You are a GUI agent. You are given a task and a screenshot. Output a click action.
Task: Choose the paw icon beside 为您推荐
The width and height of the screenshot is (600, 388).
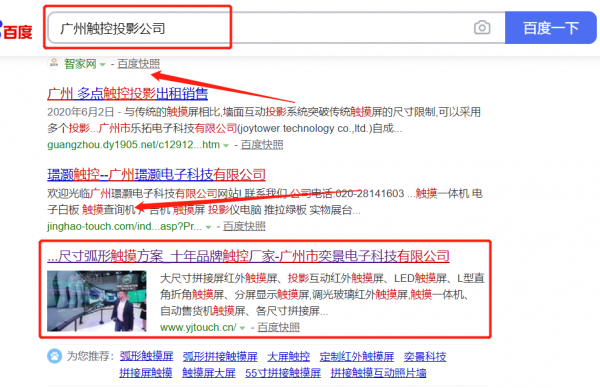(x=54, y=356)
